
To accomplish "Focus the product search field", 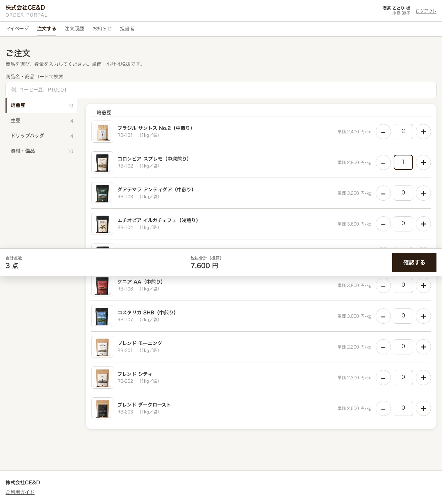I will [221, 90].
